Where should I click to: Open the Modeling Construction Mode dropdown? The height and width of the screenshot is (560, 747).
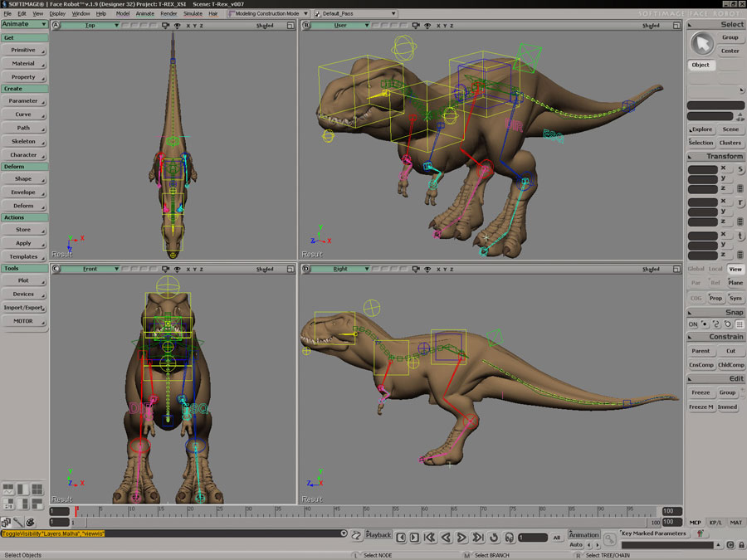[268, 14]
